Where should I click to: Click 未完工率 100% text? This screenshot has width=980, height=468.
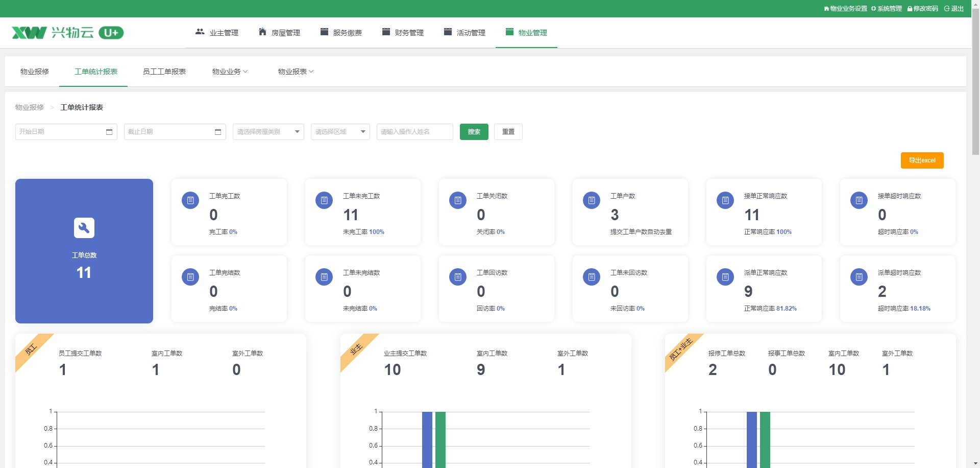363,232
